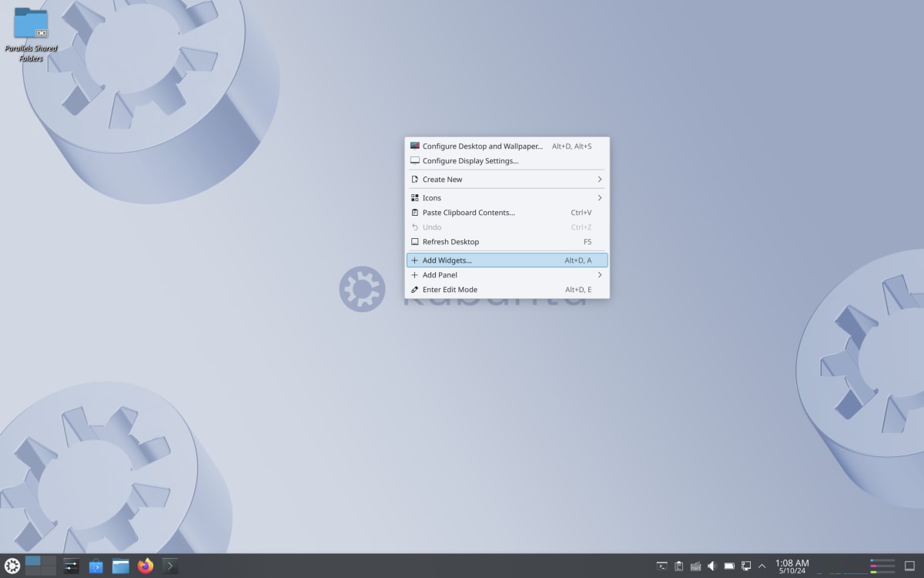Open Dolphin file manager from taskbar
924x578 pixels.
[121, 566]
